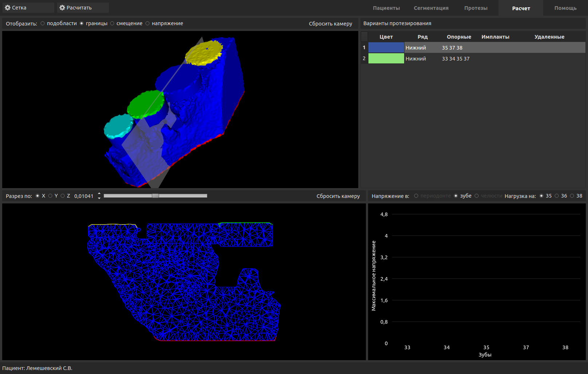Click the green color swatch of variant 2
The width and height of the screenshot is (588, 374).
pyautogui.click(x=386, y=58)
